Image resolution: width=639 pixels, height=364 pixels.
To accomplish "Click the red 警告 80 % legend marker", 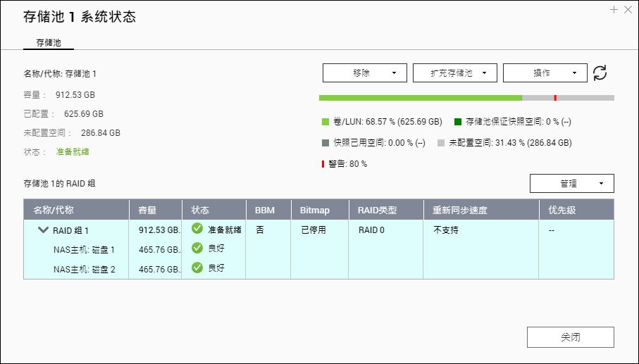I will pyautogui.click(x=323, y=164).
